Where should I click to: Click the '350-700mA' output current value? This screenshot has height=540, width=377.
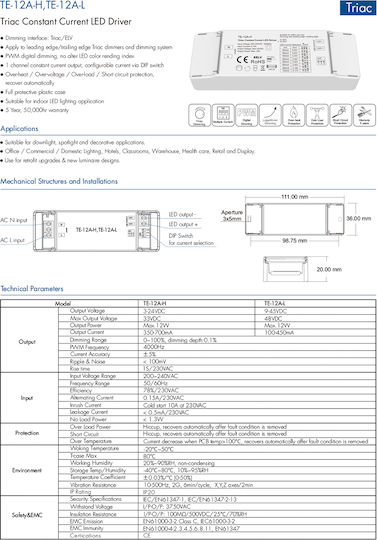point(158,333)
